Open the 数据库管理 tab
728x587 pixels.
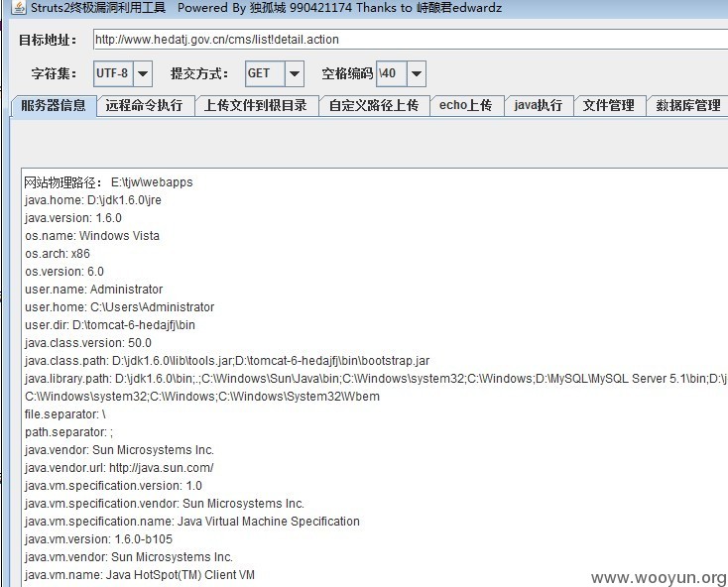coord(688,106)
